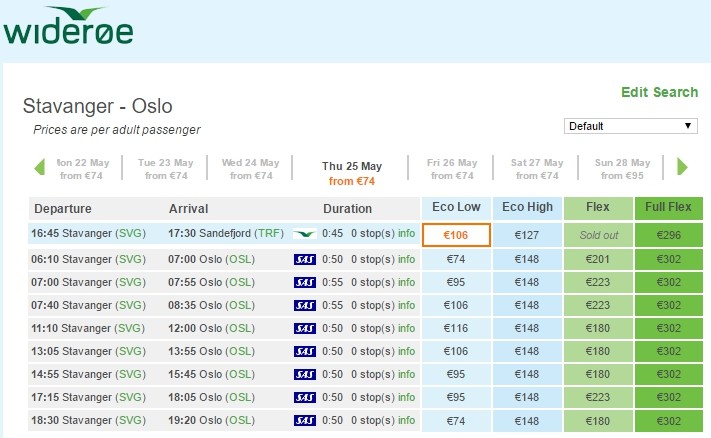Select €296 Full Flex fare
The image size is (711, 438).
pos(668,236)
